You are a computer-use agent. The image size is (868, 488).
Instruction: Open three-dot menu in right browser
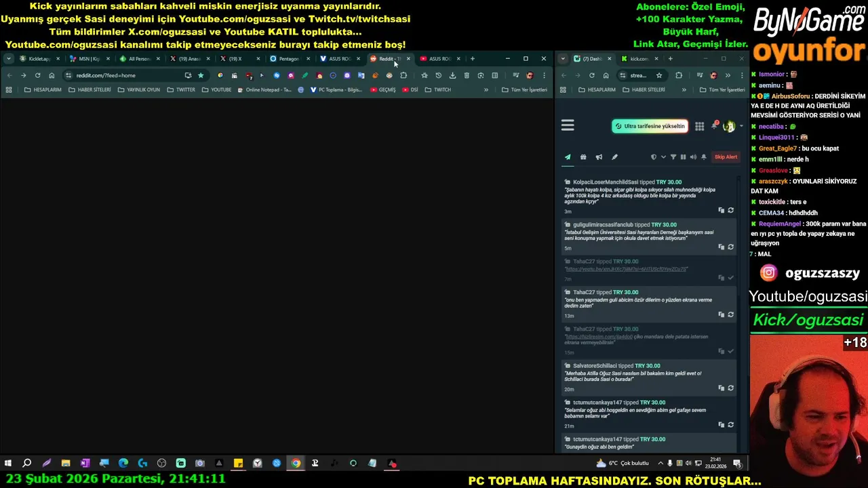tap(741, 75)
